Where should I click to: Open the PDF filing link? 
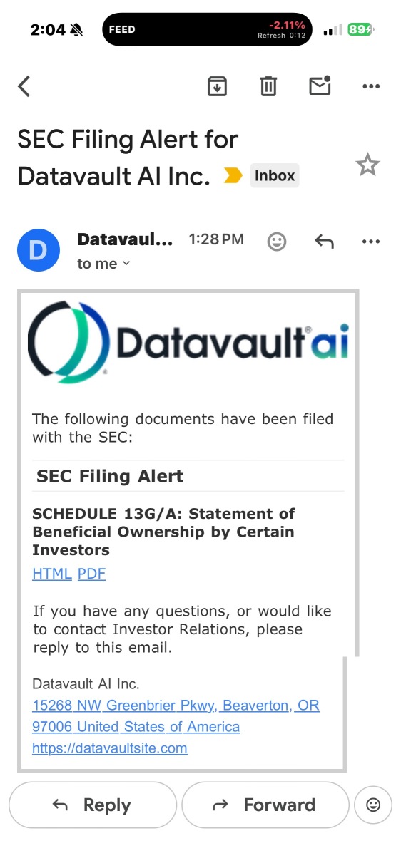pos(92,574)
